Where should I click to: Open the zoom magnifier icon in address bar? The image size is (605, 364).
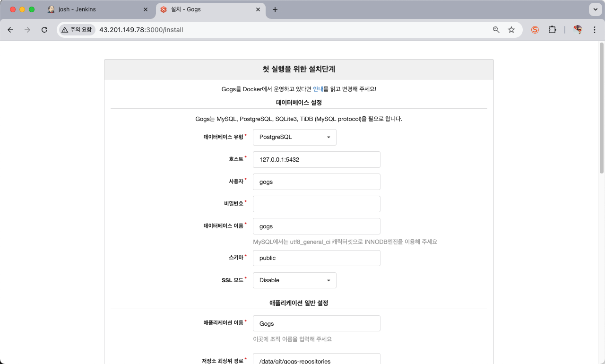pos(496,30)
